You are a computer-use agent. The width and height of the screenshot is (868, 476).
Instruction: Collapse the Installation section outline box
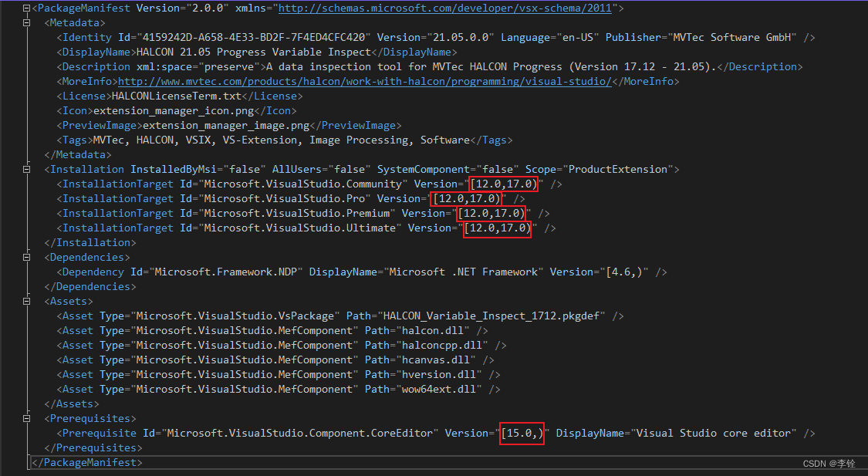point(26,170)
